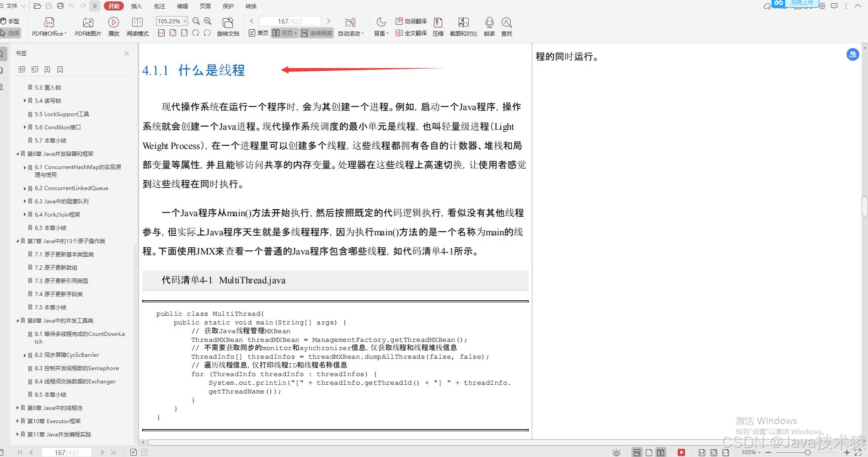868x457 pixels.
Task: Switch to the 转换 tab
Action: 251,6
